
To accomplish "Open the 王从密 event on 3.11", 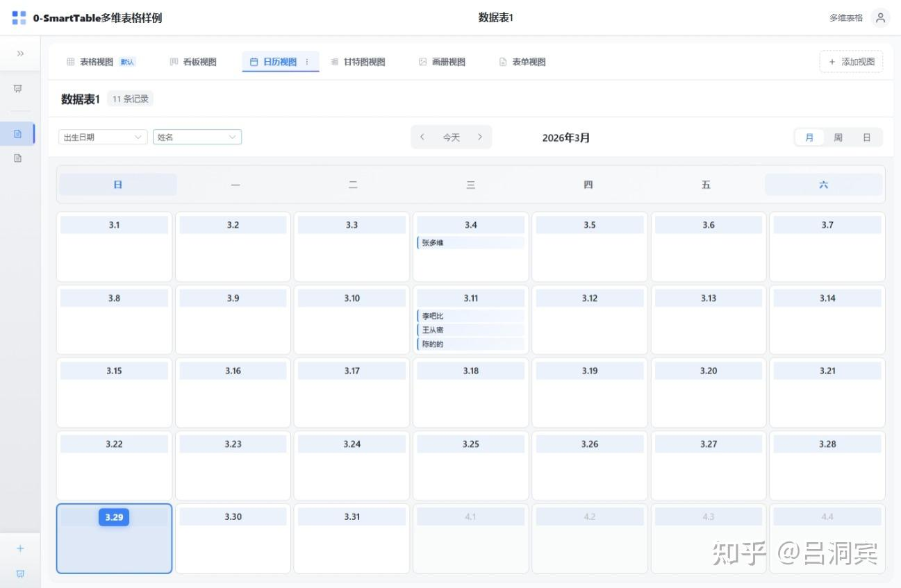I will pos(470,330).
